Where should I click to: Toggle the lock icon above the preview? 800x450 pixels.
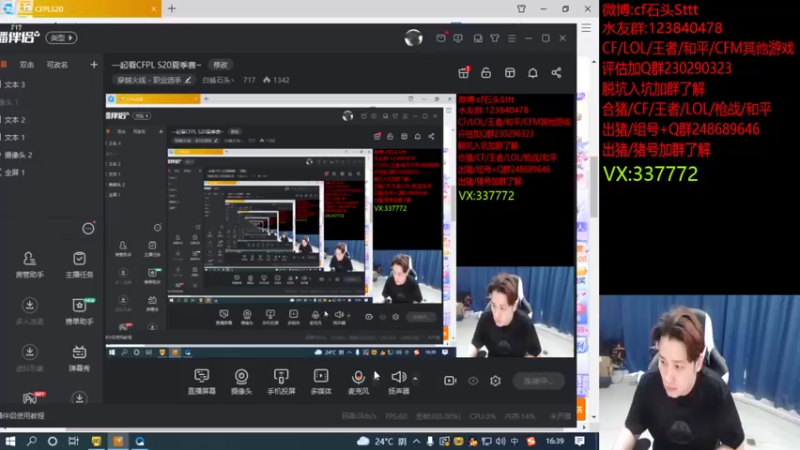(486, 73)
